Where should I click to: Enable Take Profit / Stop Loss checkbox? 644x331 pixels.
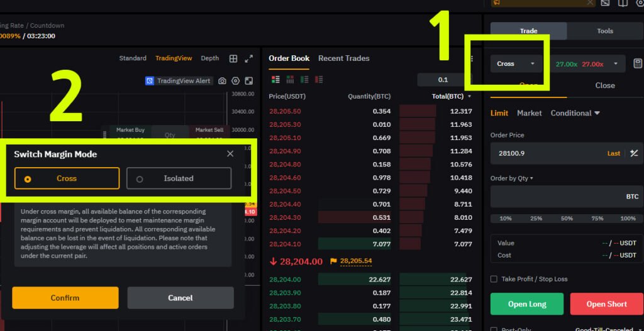click(494, 279)
